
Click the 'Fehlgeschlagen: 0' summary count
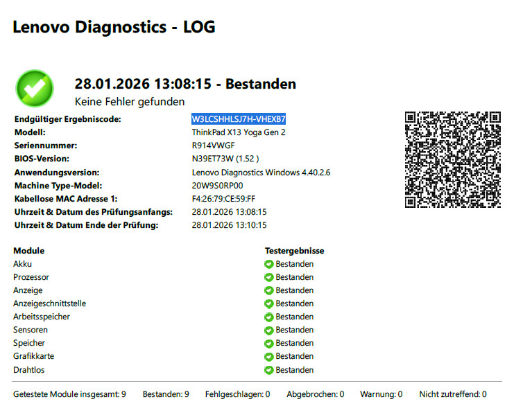(x=237, y=394)
